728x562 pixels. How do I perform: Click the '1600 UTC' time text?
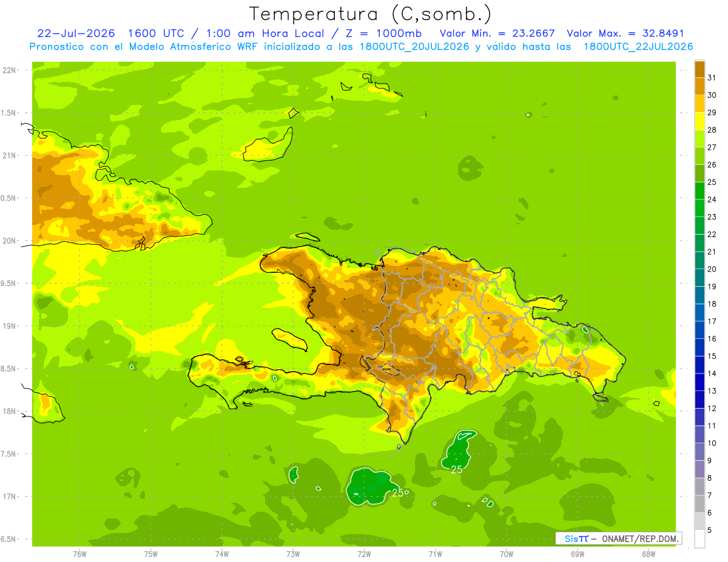155,33
